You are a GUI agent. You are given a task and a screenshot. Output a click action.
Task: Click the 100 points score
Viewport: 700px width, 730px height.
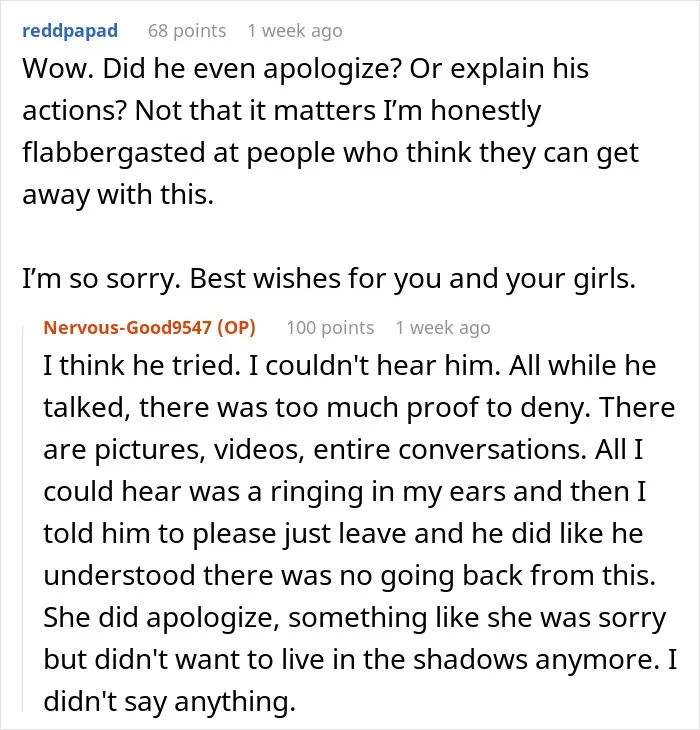point(330,328)
